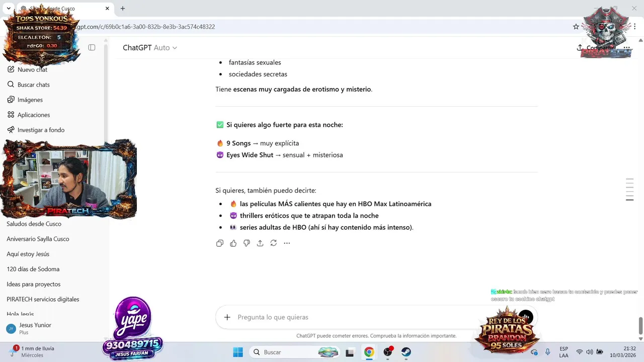Open weather widget 1 mm de lluvia
This screenshot has height=362, width=644.
click(33, 351)
